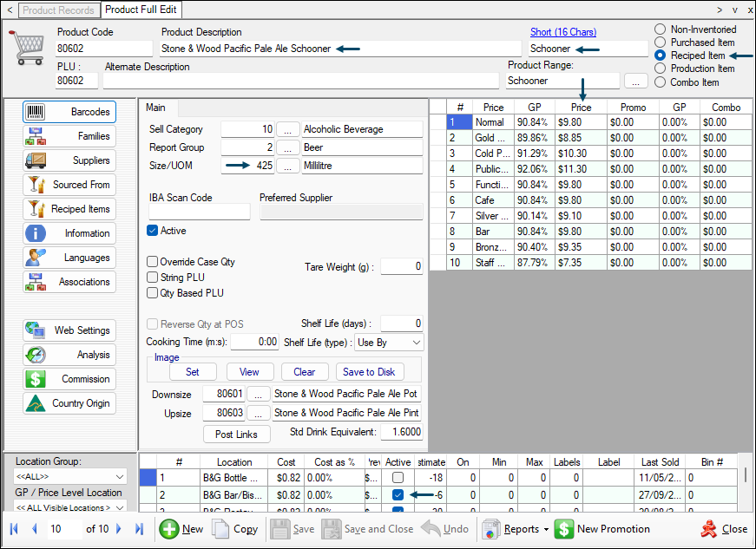
Task: Click the shopping cart product icon
Action: point(27,47)
